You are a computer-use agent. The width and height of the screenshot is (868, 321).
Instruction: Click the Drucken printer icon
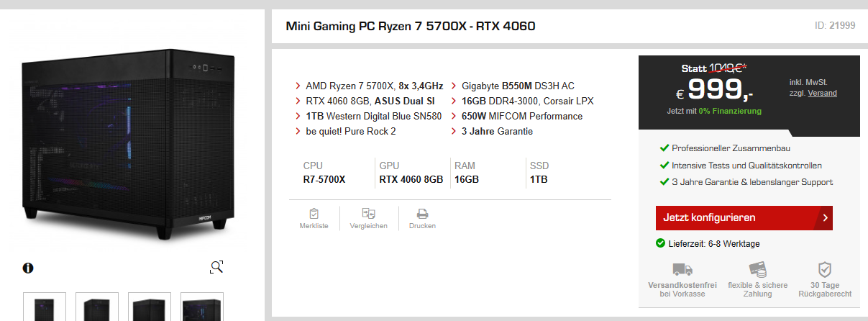point(422,214)
